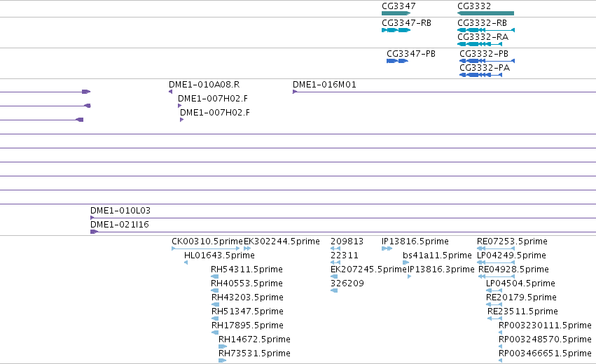Click the RH54311.5prime EST glyph
This screenshot has width=596, height=364.
215,276
